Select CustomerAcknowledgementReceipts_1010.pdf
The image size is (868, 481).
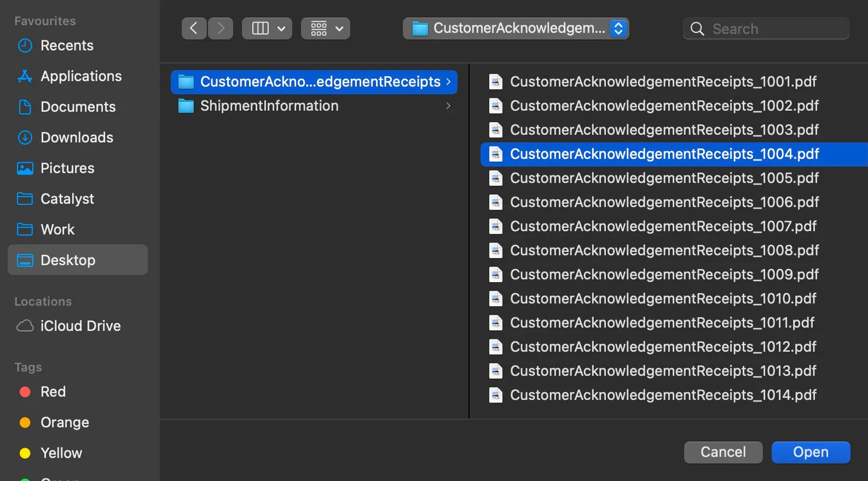click(674, 299)
